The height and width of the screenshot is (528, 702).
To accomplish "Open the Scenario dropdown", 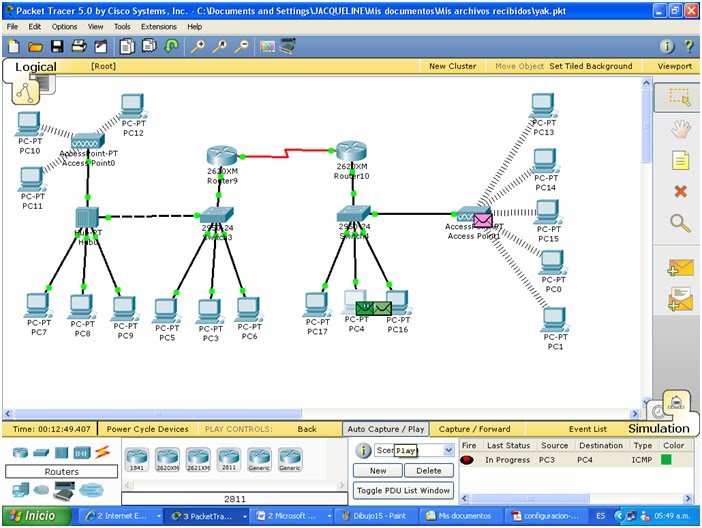I will tap(449, 450).
